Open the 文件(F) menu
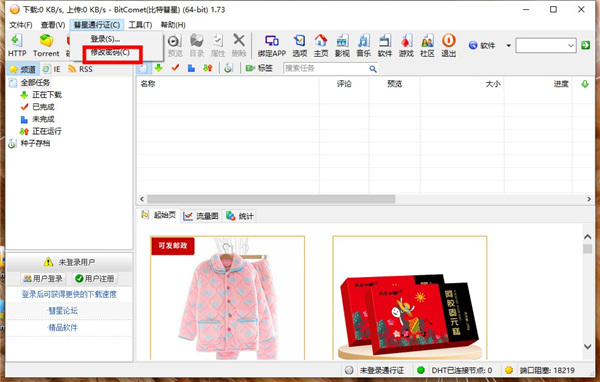The image size is (600, 382). [21, 25]
